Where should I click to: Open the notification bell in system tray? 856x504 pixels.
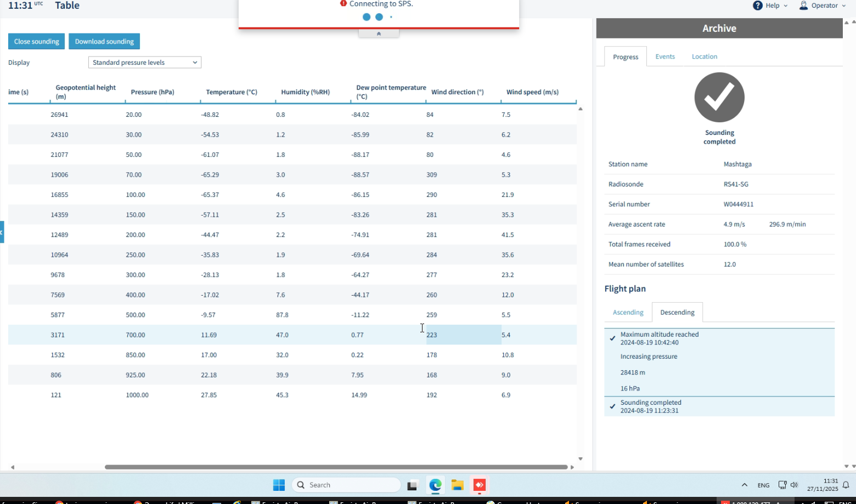click(846, 485)
